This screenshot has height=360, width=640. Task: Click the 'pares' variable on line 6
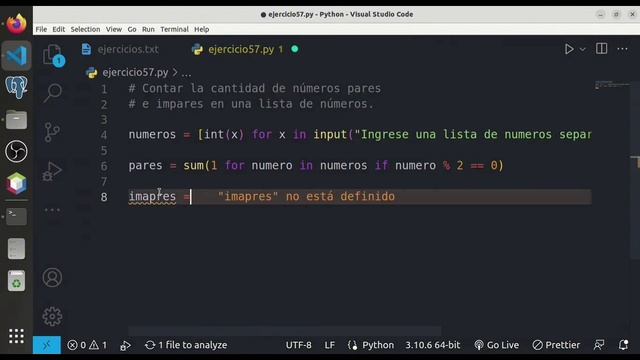pos(145,166)
